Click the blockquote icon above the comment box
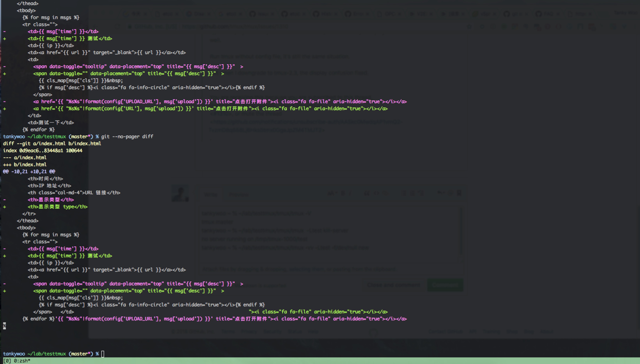640x364 pixels. pos(367,193)
